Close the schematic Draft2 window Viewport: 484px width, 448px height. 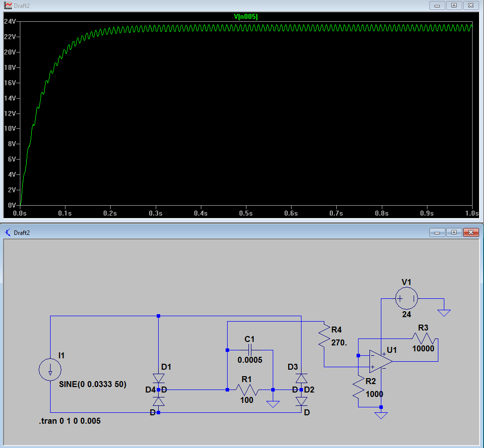tap(471, 232)
